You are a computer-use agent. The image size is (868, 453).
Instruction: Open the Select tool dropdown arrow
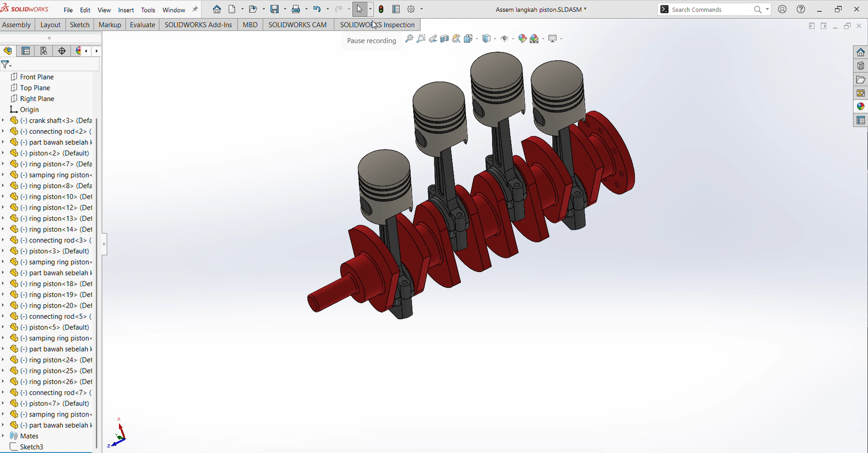pos(370,10)
